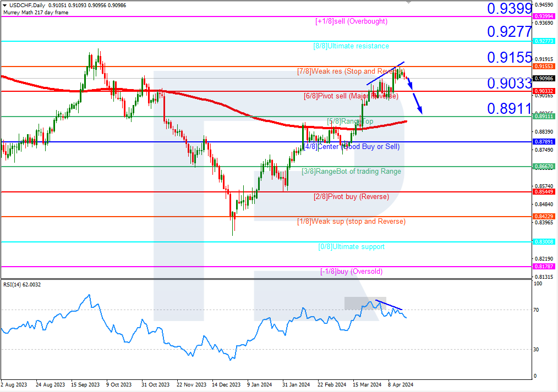Click the [-1/8]buy (Oversold) label
The image size is (558, 392).
(351, 272)
